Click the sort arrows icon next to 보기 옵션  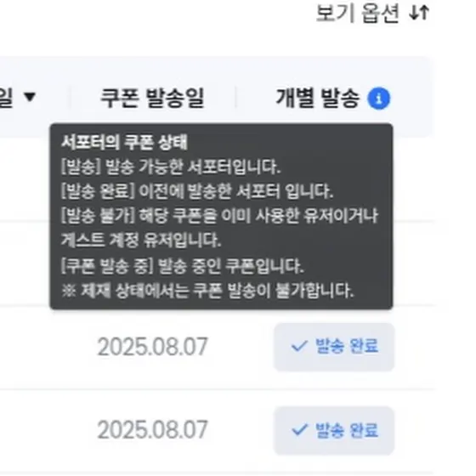pyautogui.click(x=419, y=14)
